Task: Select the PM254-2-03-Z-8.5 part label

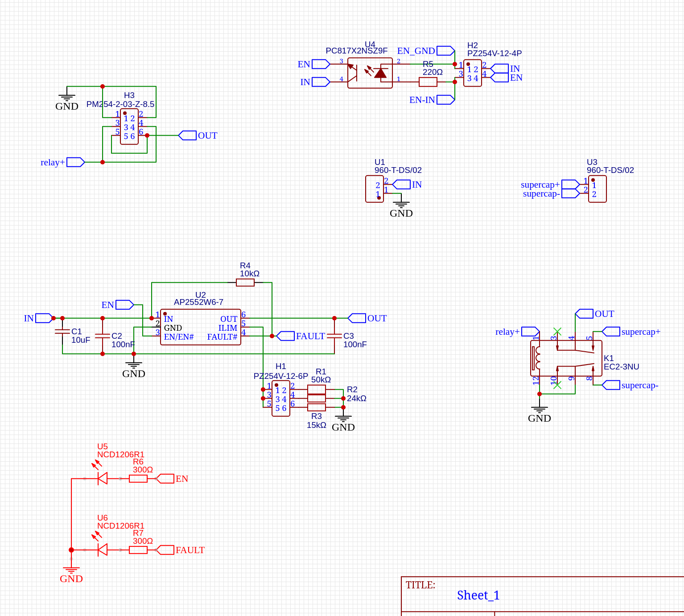Action: click(120, 104)
